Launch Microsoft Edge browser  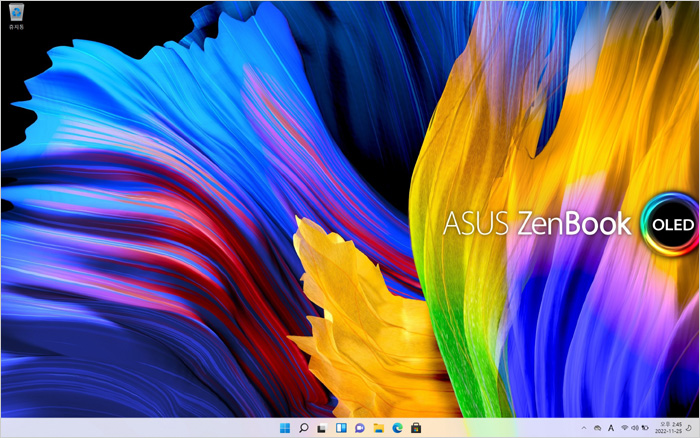pyautogui.click(x=397, y=428)
